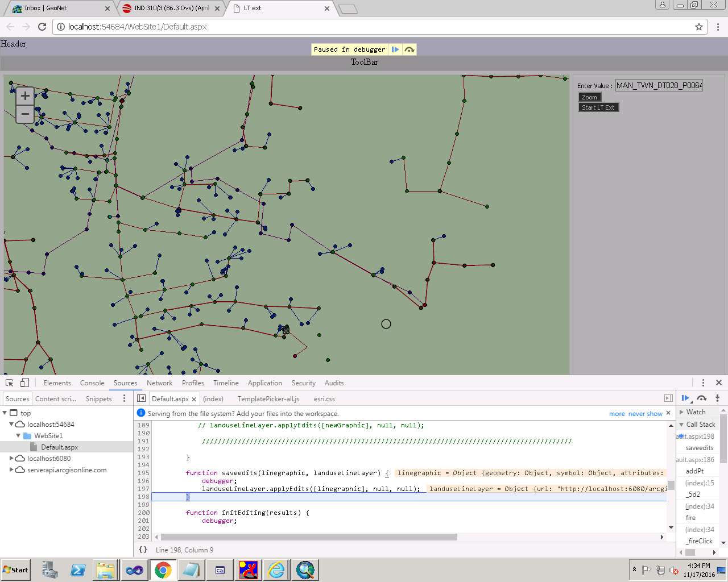
Task: Click the Enter Value text field
Action: click(x=659, y=85)
